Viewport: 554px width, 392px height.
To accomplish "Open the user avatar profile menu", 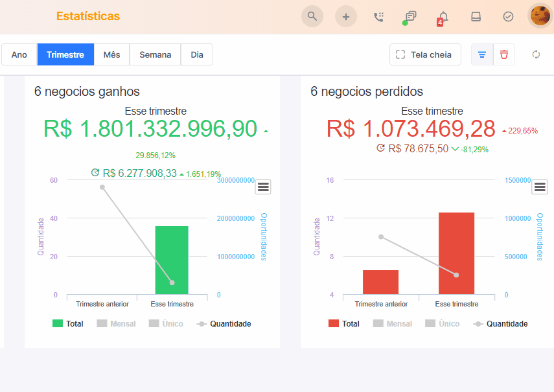I will [x=540, y=16].
